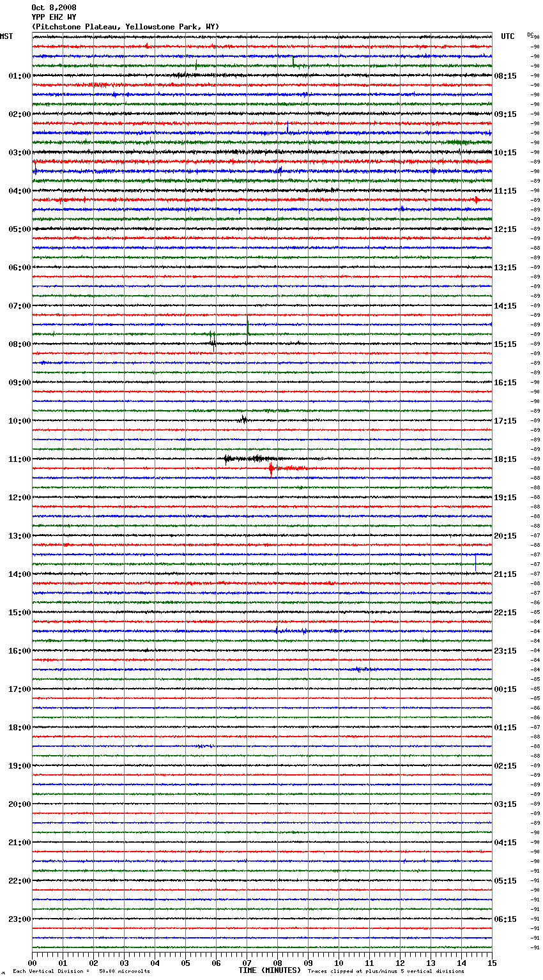
Task: Select the 10:00 MST time label
Action: coord(20,421)
